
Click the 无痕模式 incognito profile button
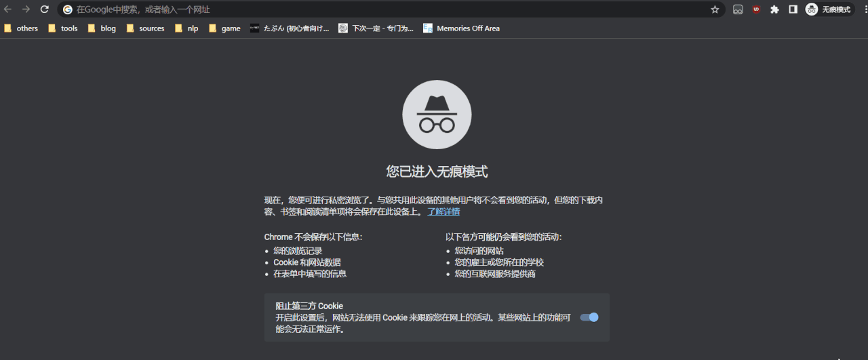point(828,9)
